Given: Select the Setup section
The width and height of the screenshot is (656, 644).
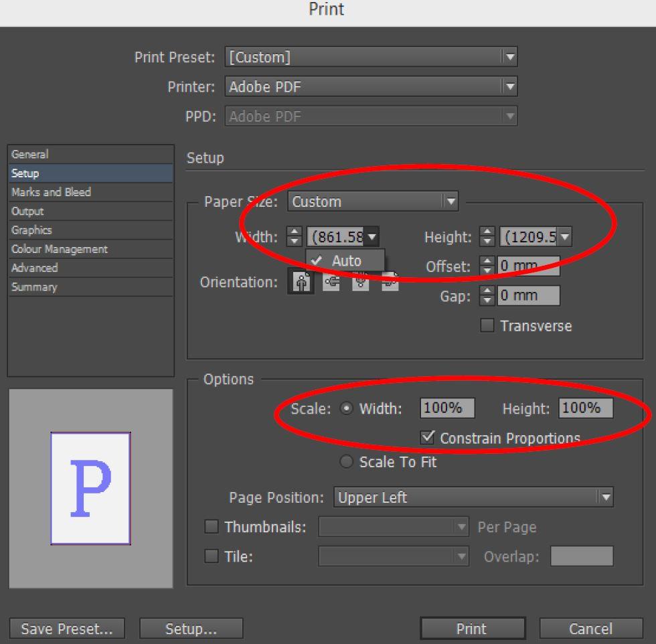Looking at the screenshot, I should [x=91, y=173].
